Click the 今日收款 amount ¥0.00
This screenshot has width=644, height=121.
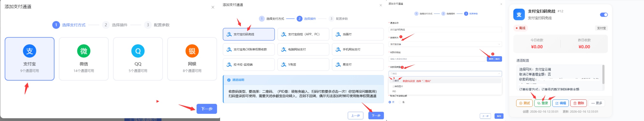coord(537,47)
